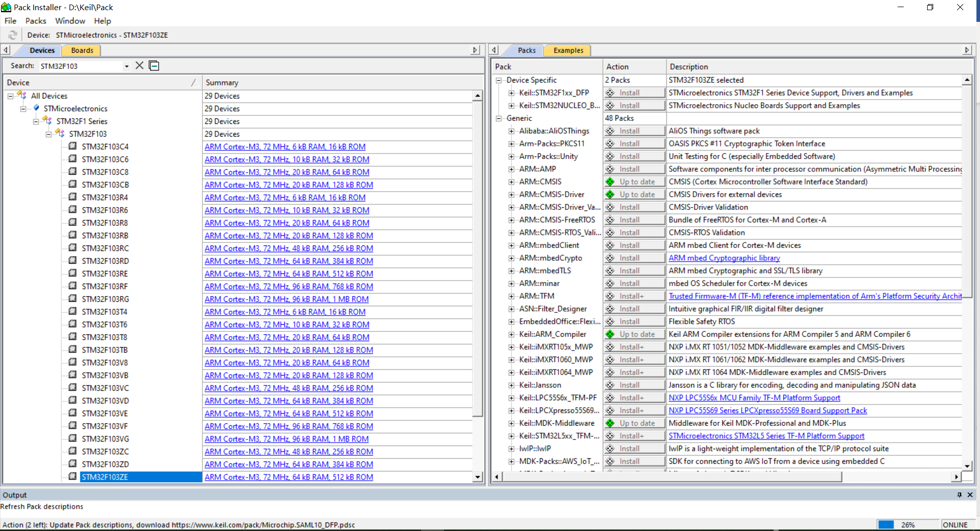
Task: Click the chip icon of STM32F103RB
Action: (73, 235)
